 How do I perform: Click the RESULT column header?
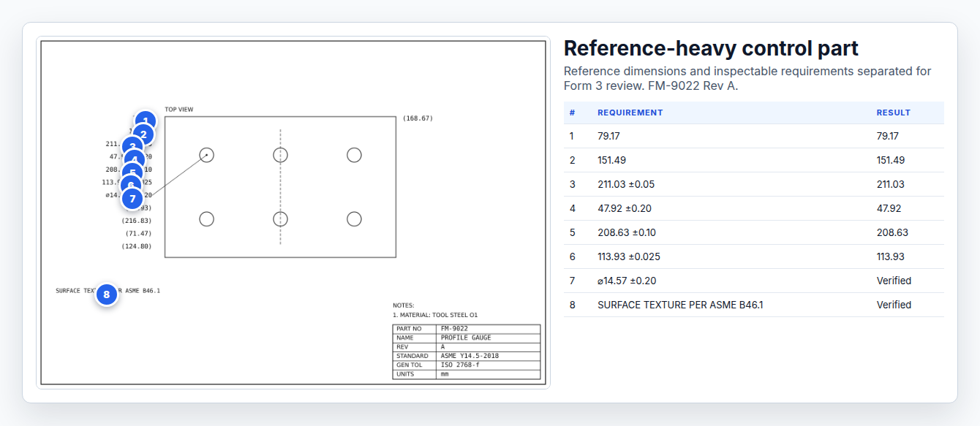click(x=893, y=113)
